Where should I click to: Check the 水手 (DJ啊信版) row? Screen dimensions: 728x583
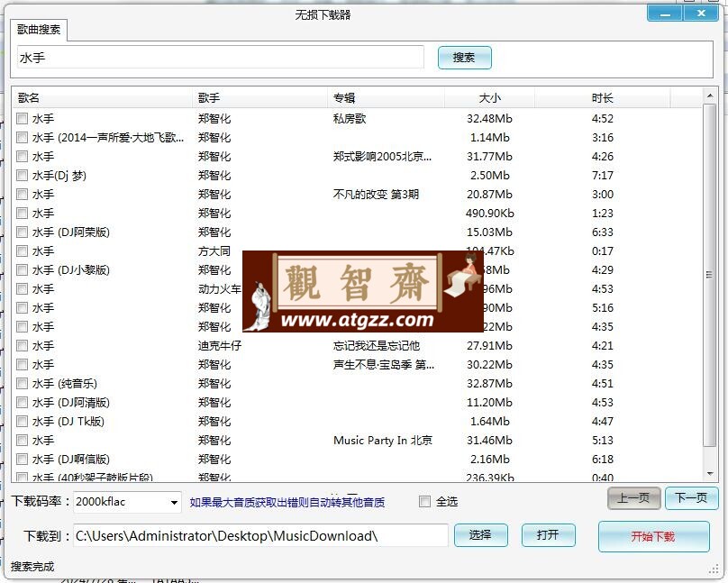22,460
